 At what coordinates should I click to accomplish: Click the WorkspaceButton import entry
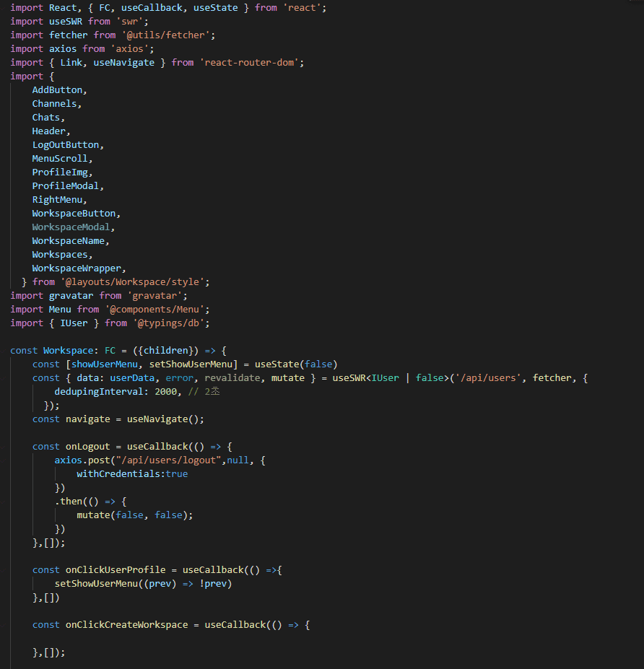click(x=74, y=214)
